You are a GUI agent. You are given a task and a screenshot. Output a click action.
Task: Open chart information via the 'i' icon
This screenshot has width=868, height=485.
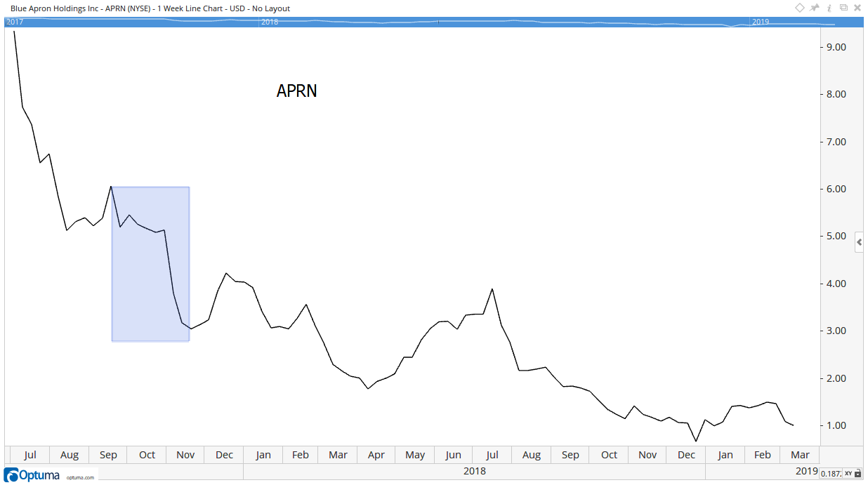829,8
